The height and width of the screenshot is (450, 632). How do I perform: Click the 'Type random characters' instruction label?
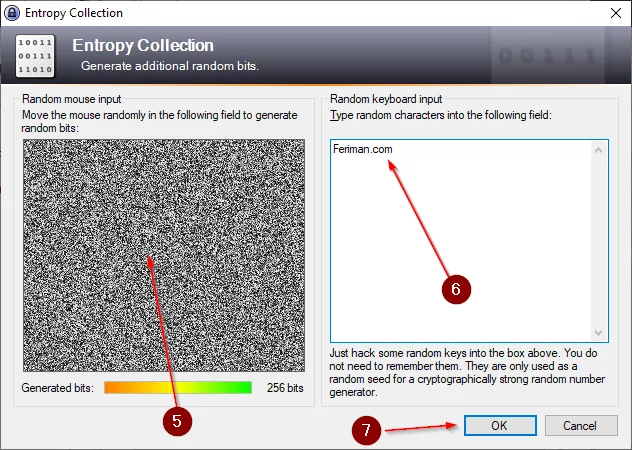coord(441,115)
